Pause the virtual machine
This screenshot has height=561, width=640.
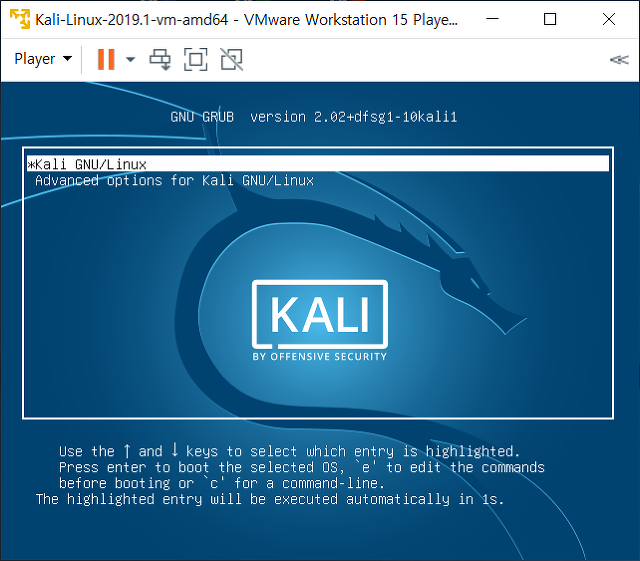coord(106,60)
